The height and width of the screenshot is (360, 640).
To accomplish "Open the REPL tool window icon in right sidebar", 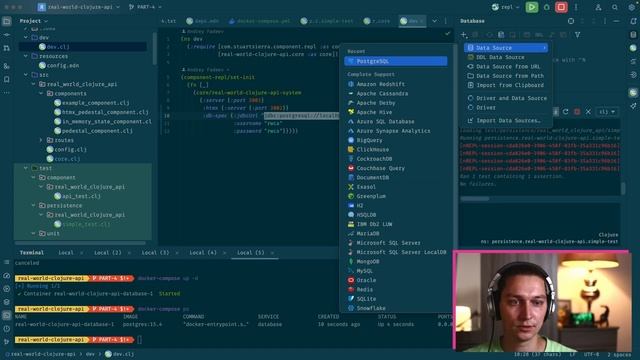I will (633, 93).
